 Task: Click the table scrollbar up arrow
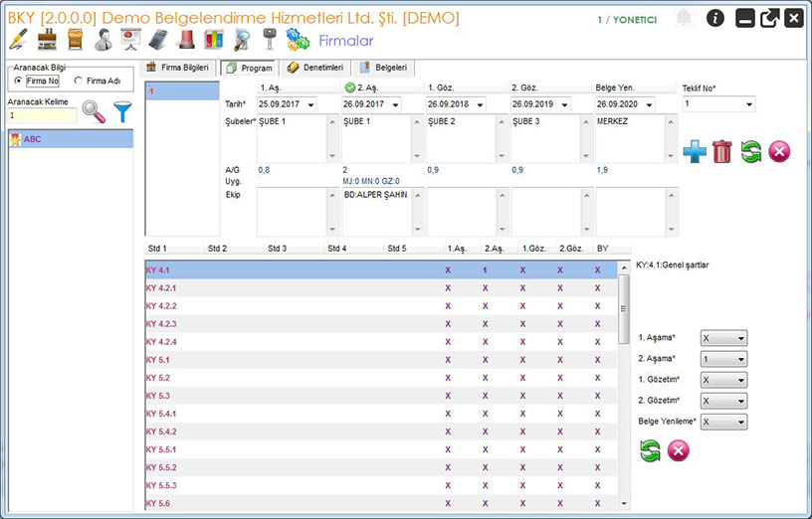[624, 267]
